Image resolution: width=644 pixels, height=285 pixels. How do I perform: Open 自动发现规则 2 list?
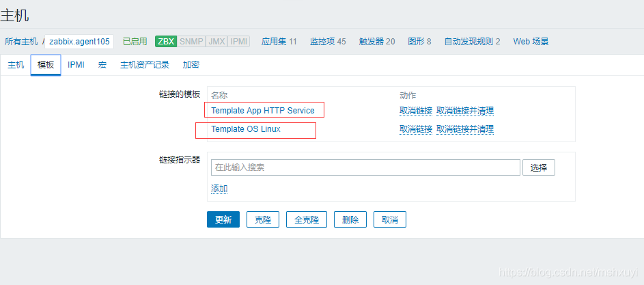pyautogui.click(x=473, y=42)
